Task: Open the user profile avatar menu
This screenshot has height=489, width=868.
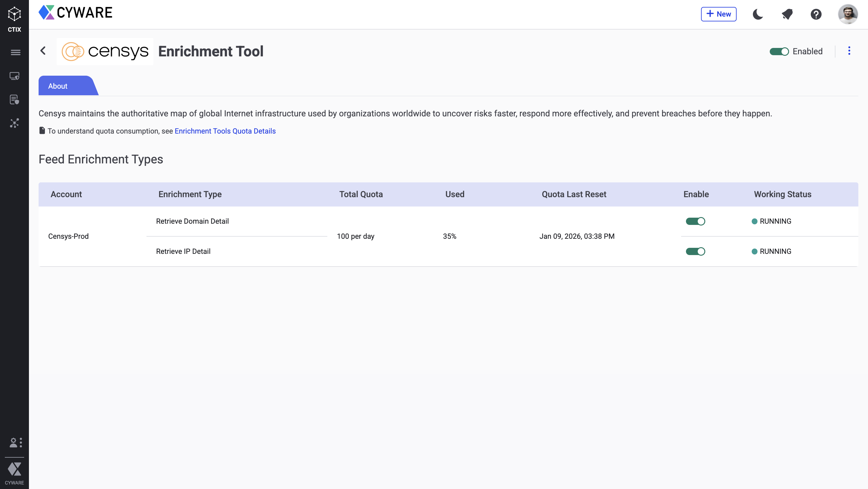Action: (848, 14)
